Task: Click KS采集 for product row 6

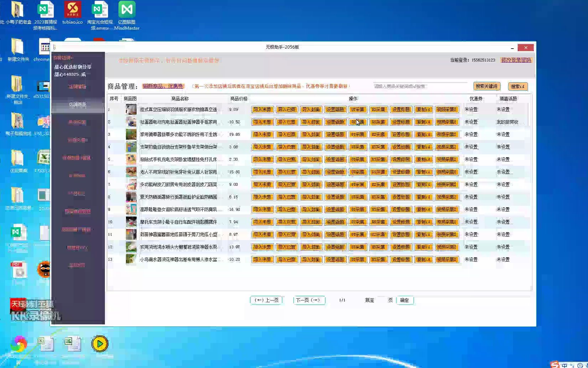Action: [x=378, y=172]
